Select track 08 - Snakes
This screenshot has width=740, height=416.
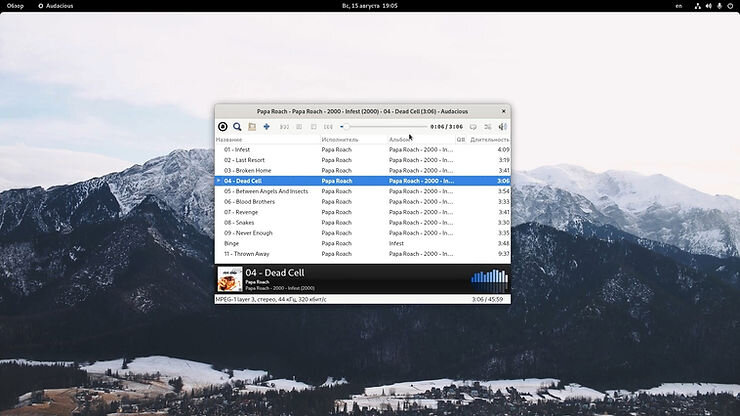362,222
